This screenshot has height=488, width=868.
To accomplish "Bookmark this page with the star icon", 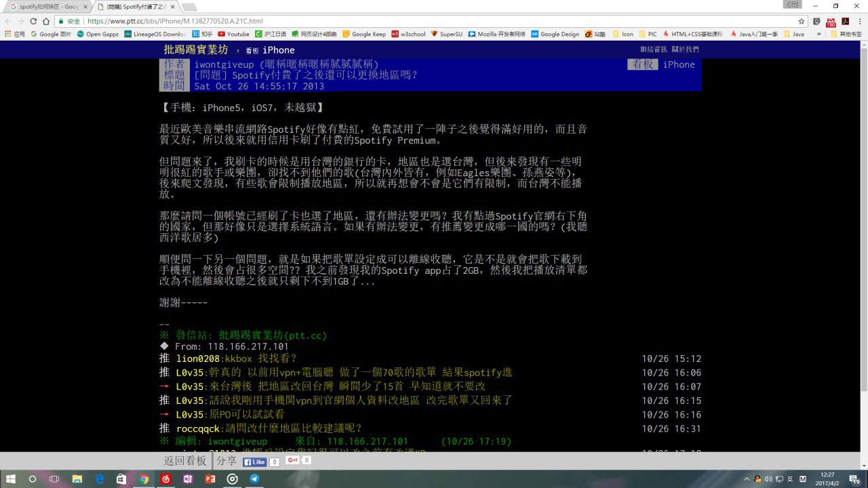I will (801, 21).
